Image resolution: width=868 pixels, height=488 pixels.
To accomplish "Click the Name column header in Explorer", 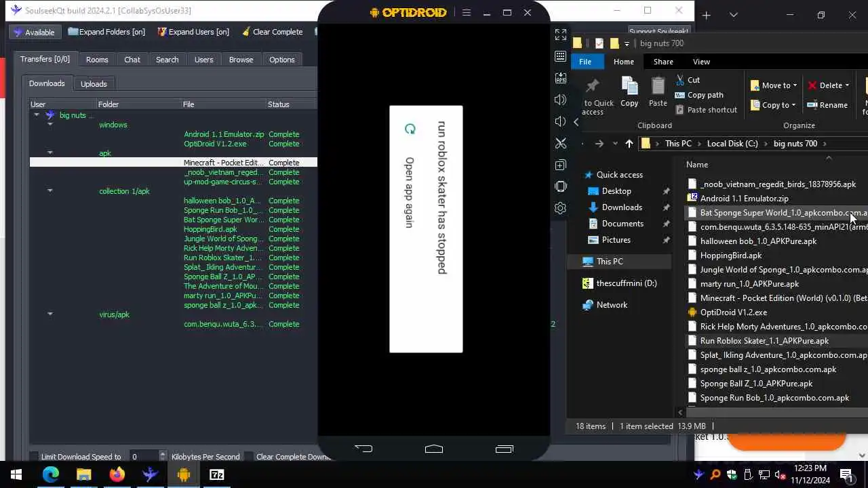I will (697, 165).
